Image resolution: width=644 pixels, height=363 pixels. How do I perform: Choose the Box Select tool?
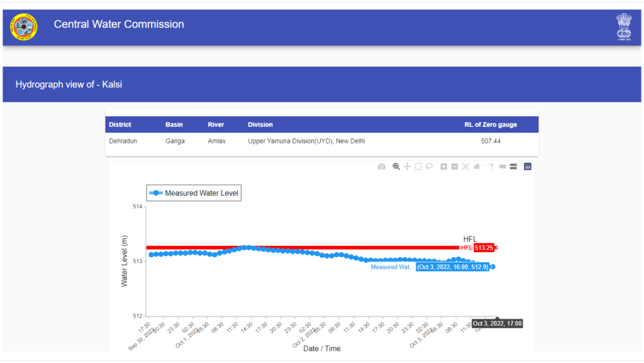418,167
